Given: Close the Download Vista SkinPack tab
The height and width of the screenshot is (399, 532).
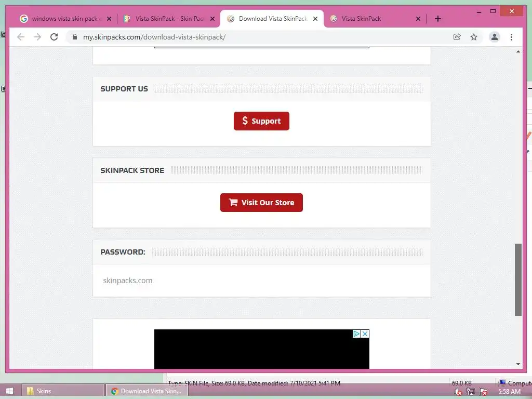Looking at the screenshot, I should click(315, 19).
